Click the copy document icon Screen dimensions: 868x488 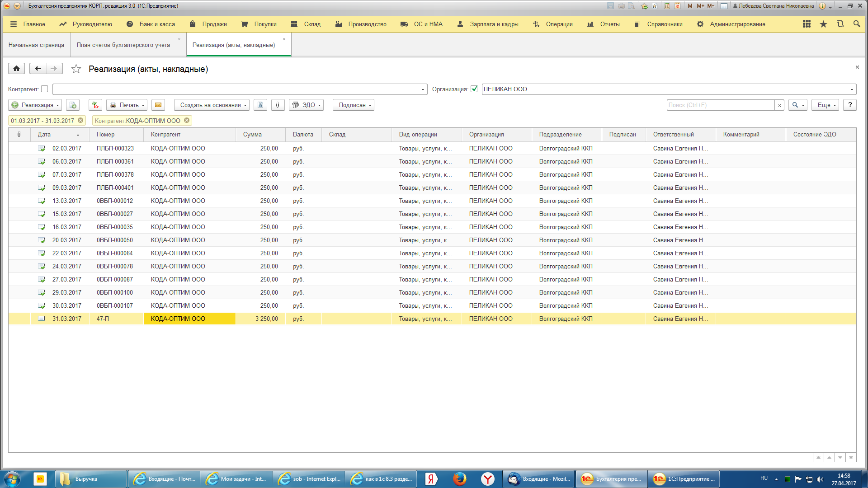(x=73, y=105)
